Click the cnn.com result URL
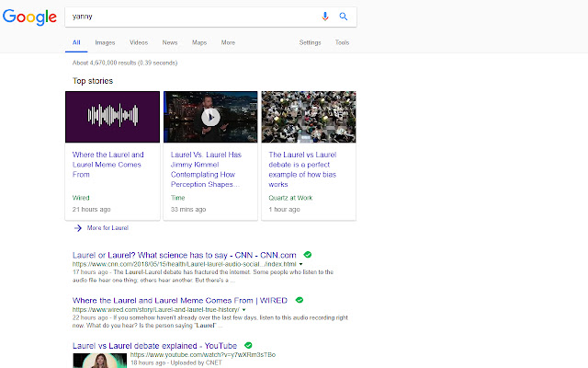This screenshot has height=368, width=588. 185,264
